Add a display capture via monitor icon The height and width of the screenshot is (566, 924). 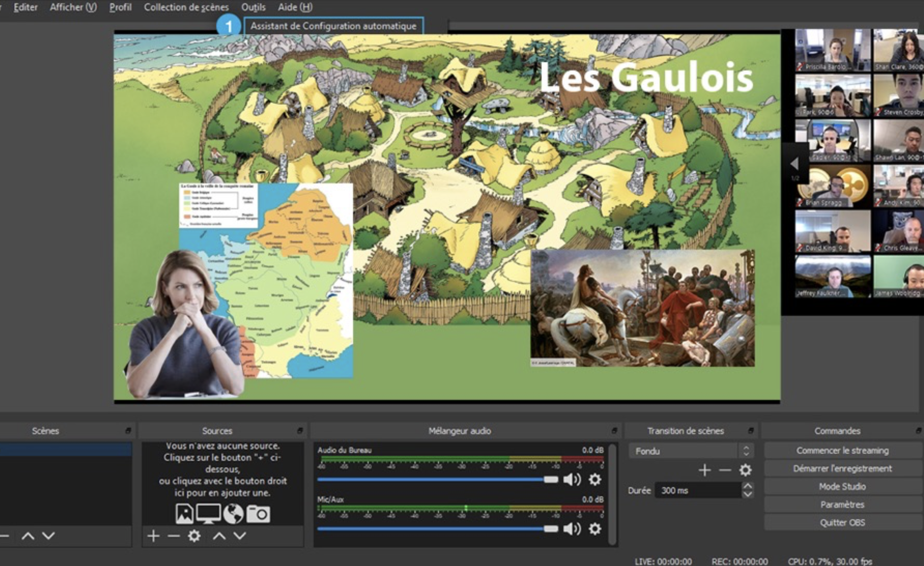pos(208,514)
